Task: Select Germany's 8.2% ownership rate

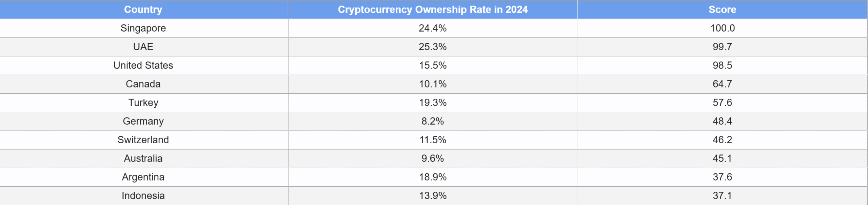Action: pyautogui.click(x=433, y=121)
